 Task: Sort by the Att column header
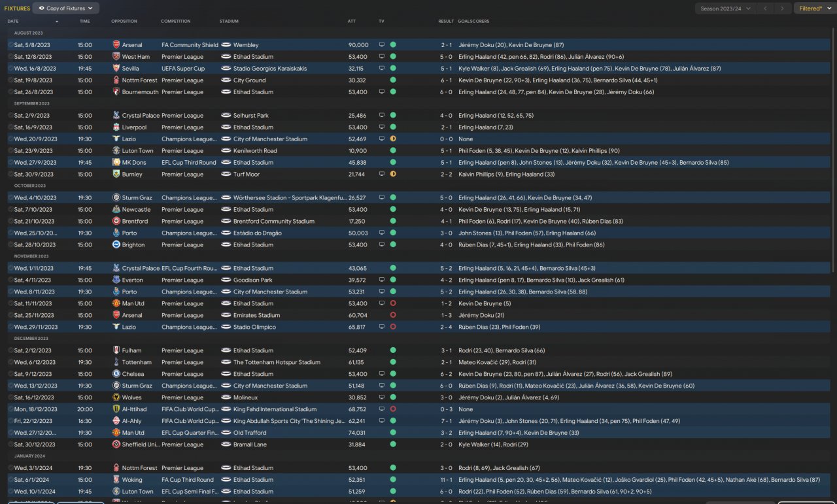pyautogui.click(x=352, y=21)
